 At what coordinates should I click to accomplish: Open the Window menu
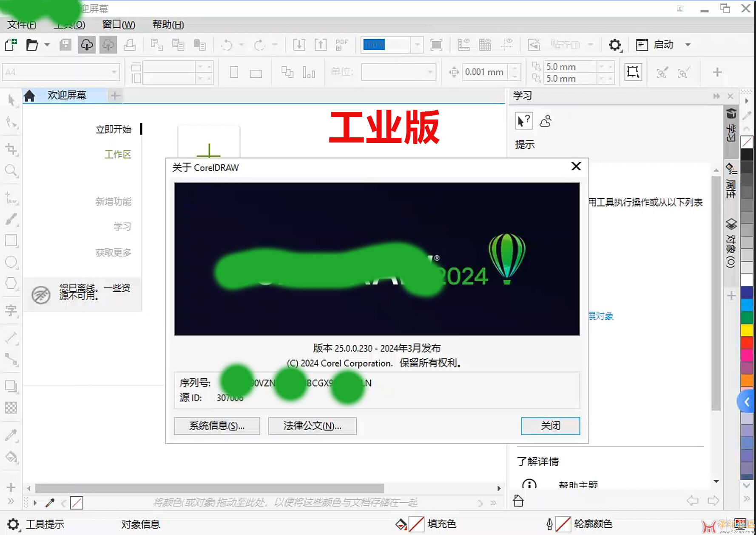(119, 25)
